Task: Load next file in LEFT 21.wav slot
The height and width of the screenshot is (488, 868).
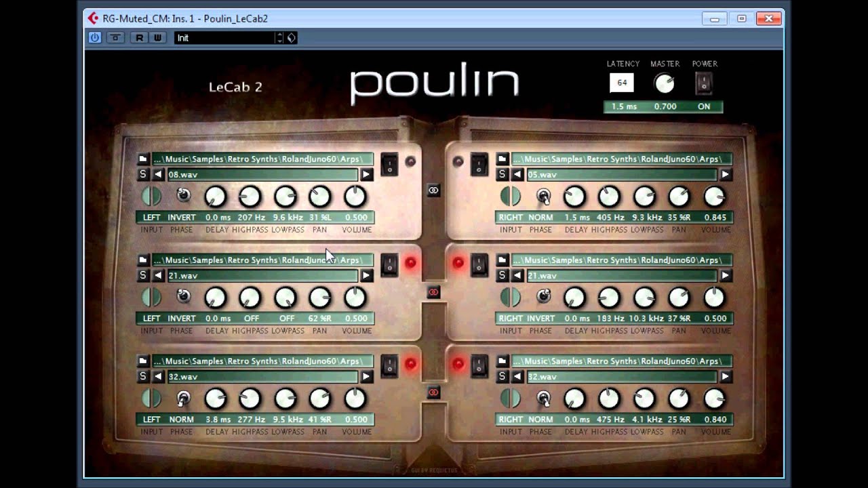Action: tap(366, 276)
